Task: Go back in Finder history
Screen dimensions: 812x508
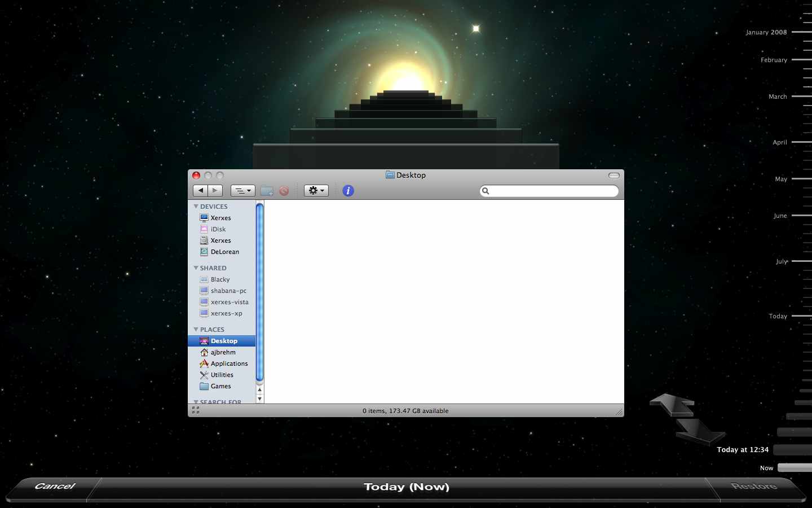Action: tap(200, 191)
